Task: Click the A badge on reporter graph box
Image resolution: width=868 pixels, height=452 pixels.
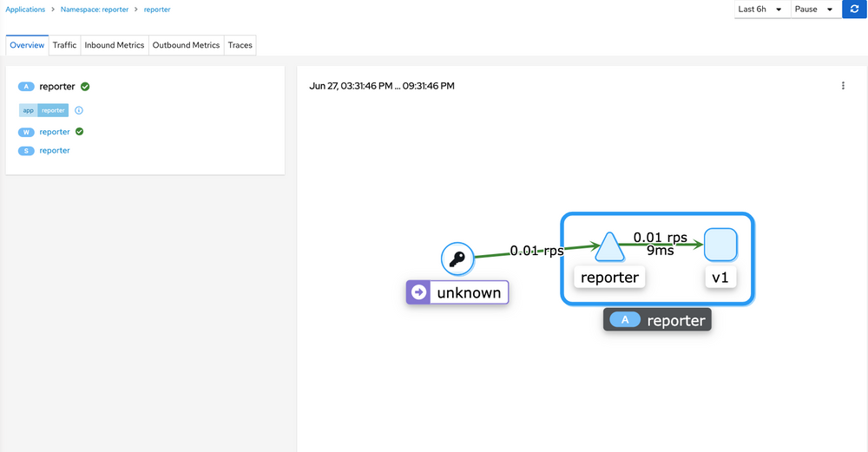Action: click(625, 320)
